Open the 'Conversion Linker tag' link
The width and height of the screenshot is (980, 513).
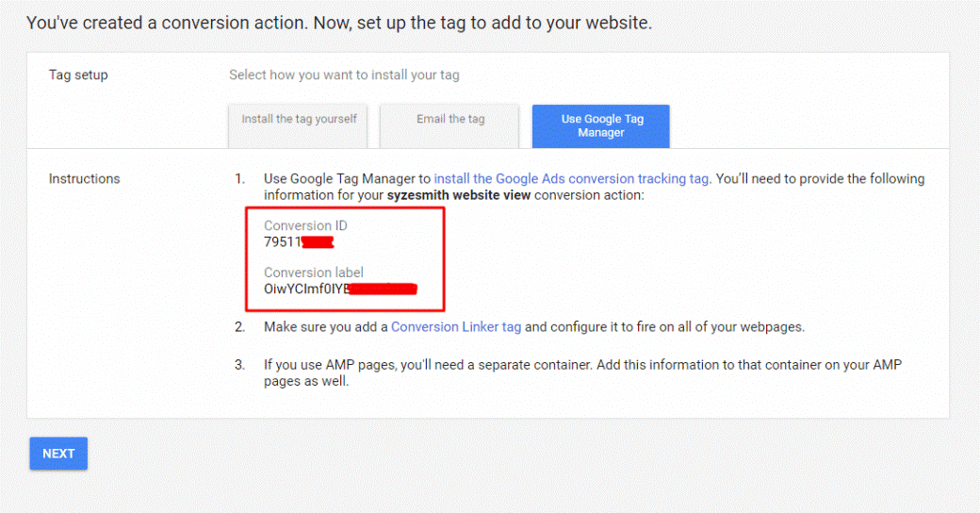[456, 327]
